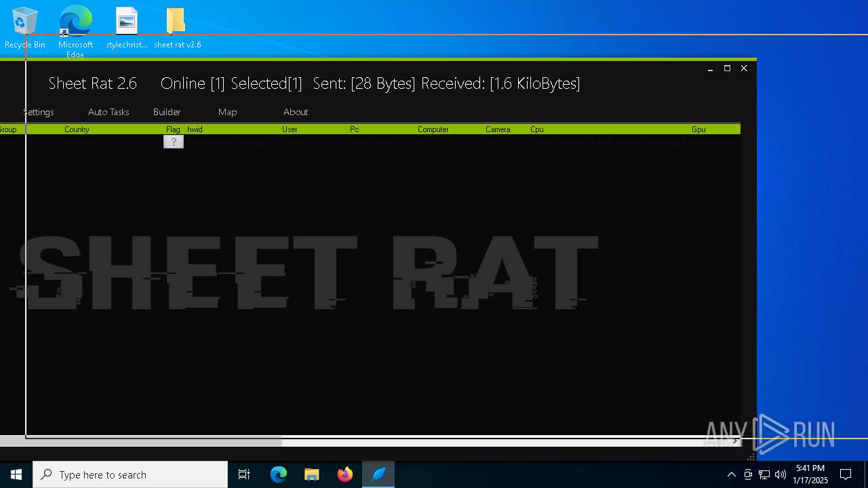Open File Explorer from the taskbar

[312, 474]
